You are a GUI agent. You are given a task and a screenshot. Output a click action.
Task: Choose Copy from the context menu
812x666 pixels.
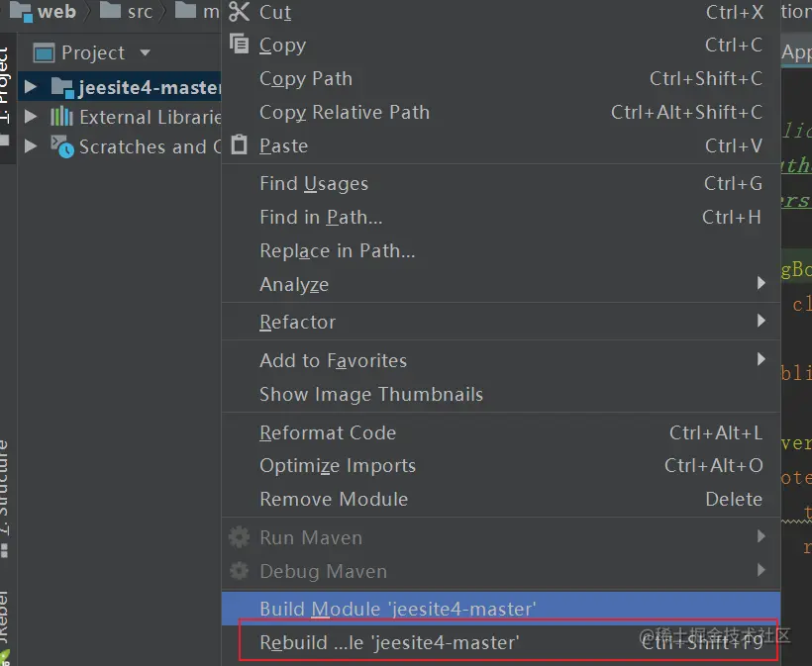(501, 45)
